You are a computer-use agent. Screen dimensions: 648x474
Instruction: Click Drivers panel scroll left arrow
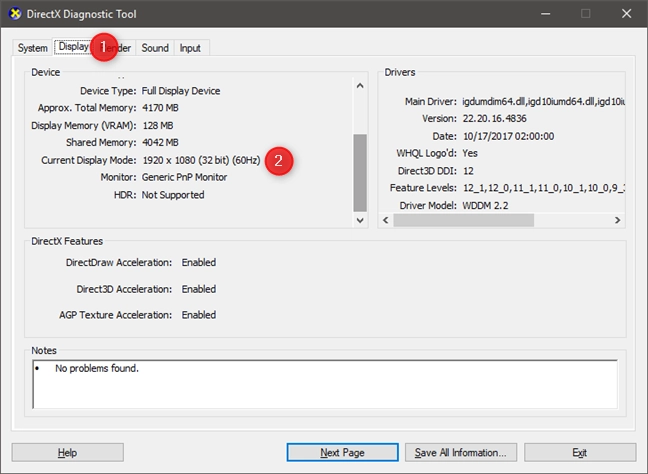click(x=386, y=220)
